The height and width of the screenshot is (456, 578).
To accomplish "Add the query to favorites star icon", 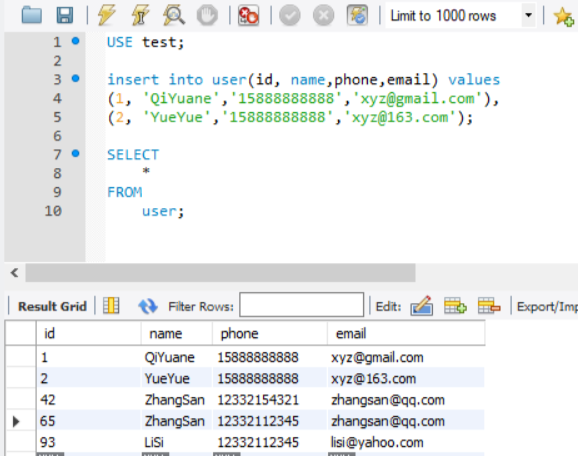I will (x=564, y=16).
